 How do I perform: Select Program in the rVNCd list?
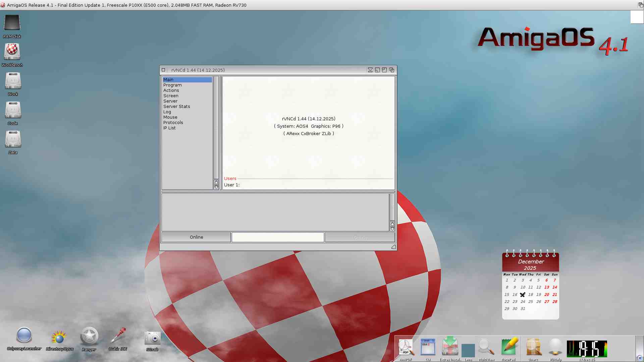tap(172, 85)
